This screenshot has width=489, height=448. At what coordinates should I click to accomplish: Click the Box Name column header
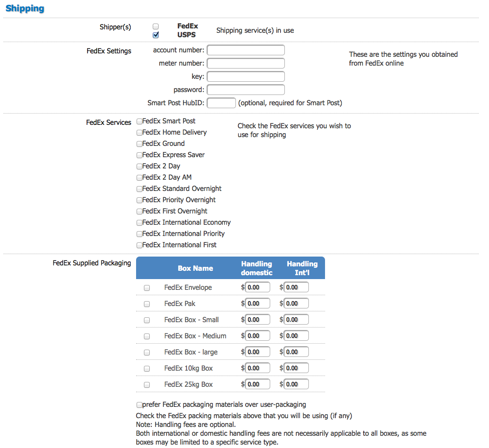[195, 268]
